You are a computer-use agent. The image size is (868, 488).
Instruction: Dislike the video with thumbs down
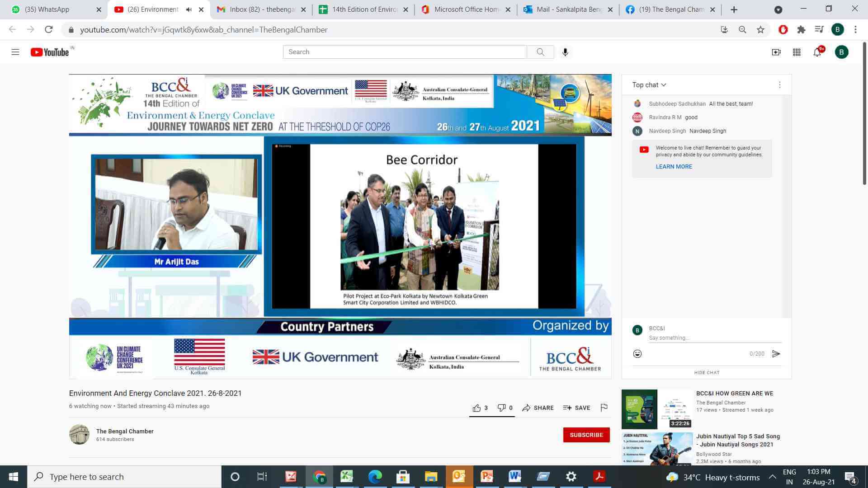tap(505, 408)
